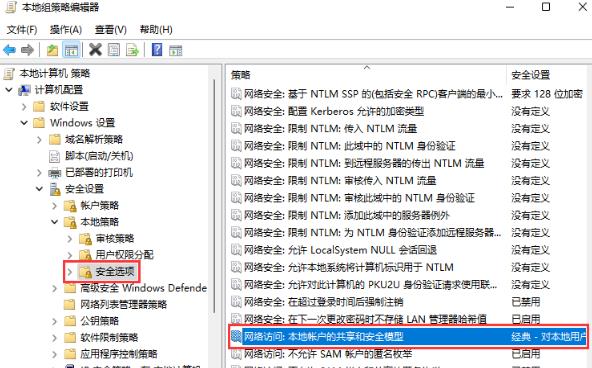The width and height of the screenshot is (592, 368).
Task: Click icon of 在超过登录时间后强制注销 row
Action: coord(236,302)
